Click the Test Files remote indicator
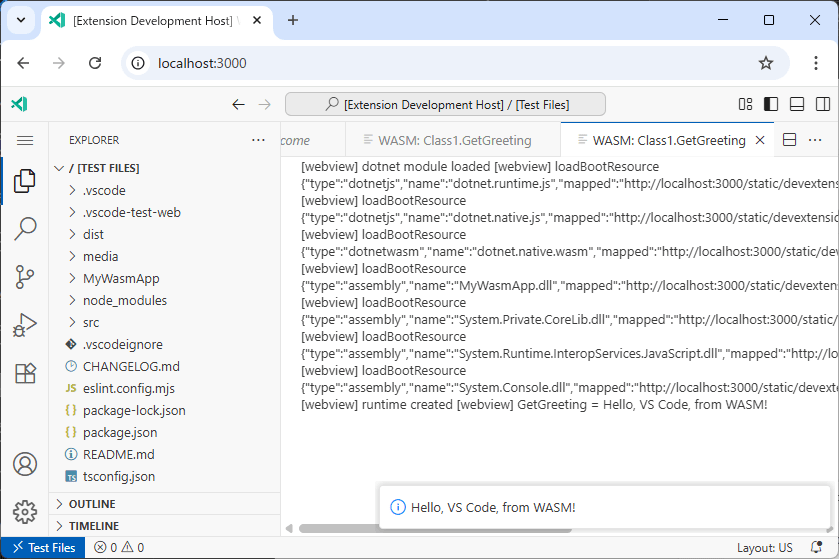 click(x=43, y=547)
